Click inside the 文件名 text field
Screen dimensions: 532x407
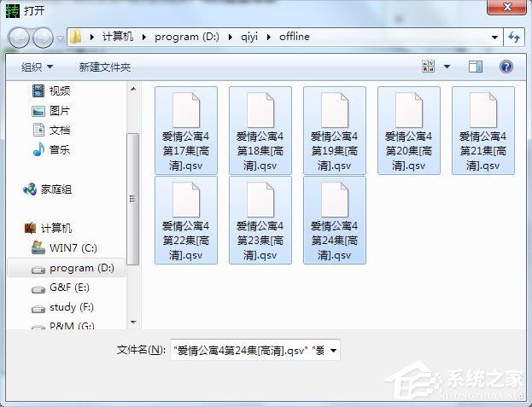[248, 350]
